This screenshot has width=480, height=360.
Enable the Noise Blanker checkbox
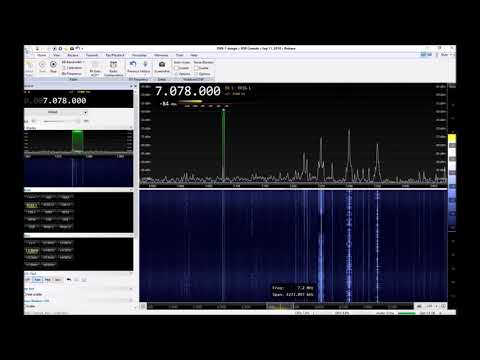tap(196, 68)
